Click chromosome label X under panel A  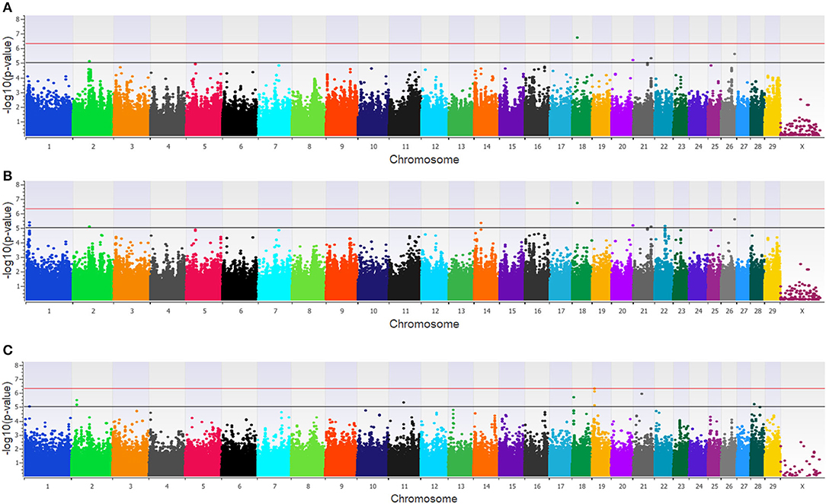pos(802,147)
